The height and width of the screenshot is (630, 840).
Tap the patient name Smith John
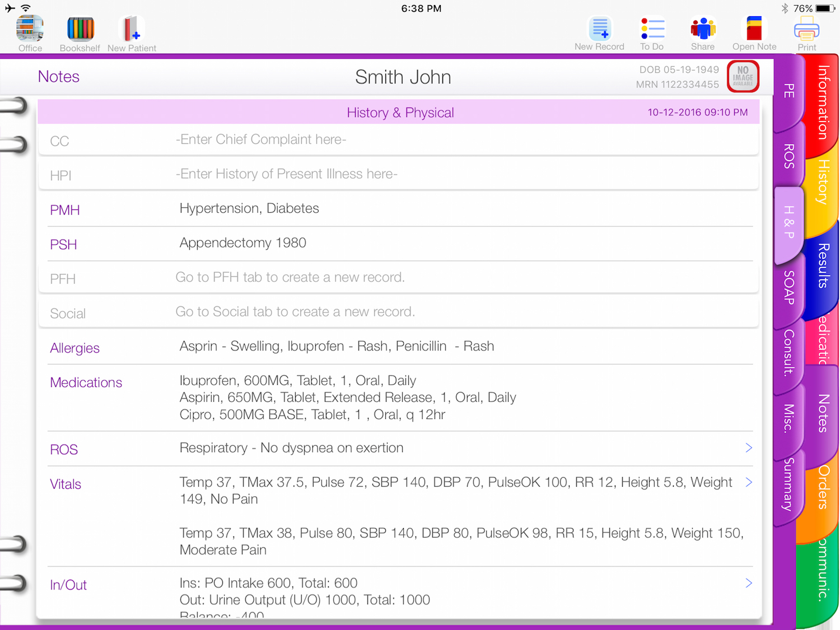[403, 77]
